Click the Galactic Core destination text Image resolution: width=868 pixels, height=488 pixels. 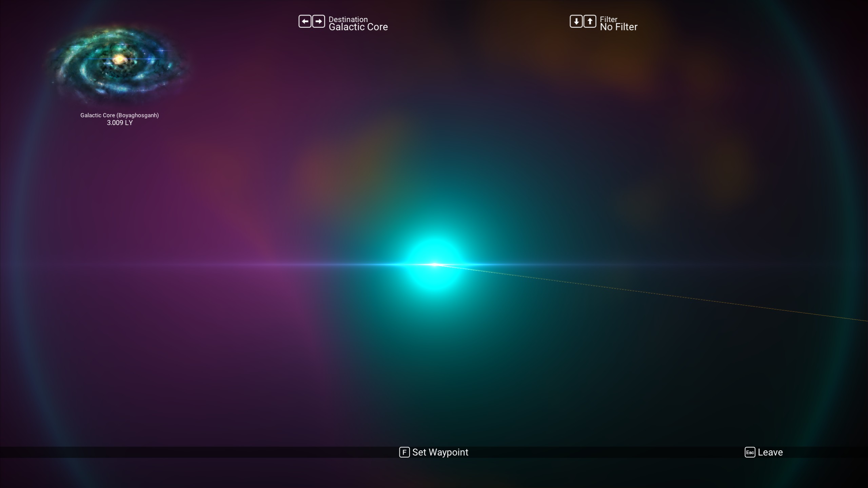click(x=358, y=27)
